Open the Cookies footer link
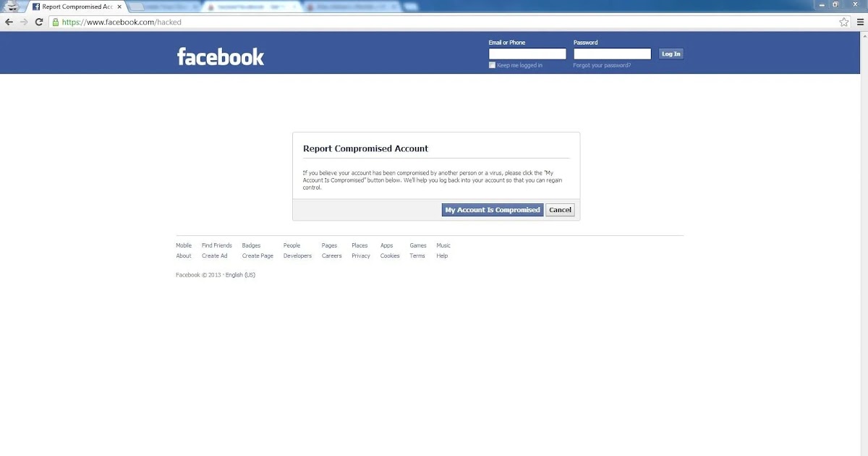 coord(390,256)
